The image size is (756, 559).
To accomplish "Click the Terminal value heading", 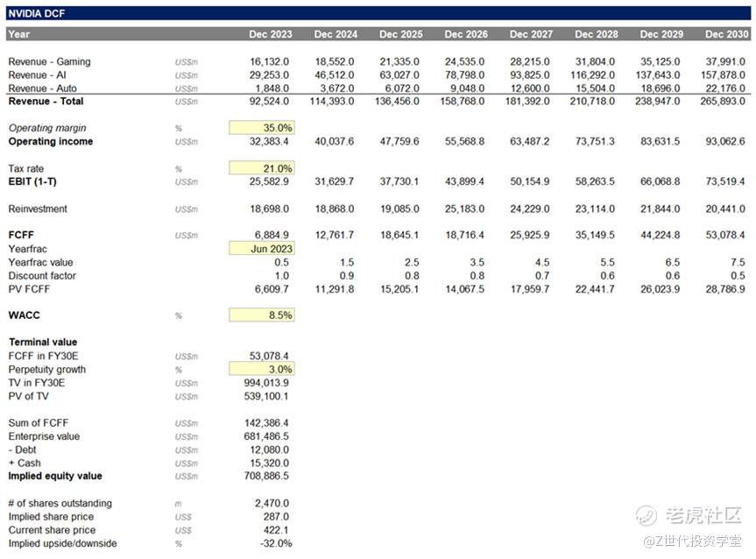I will tap(43, 342).
